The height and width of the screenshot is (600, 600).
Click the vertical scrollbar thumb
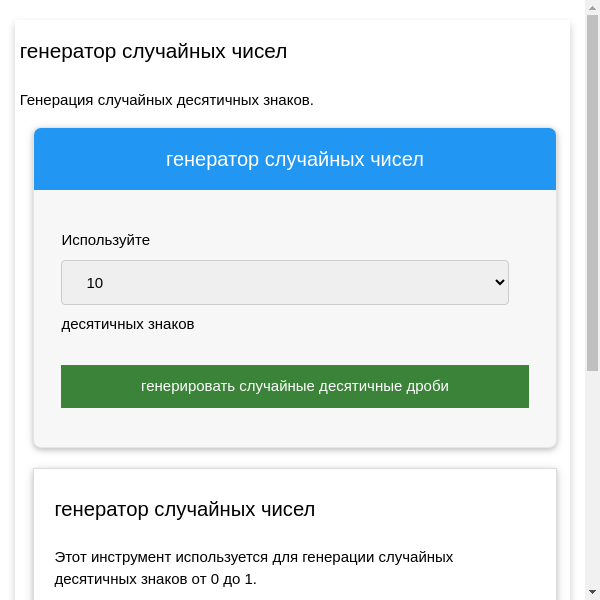click(x=592, y=190)
